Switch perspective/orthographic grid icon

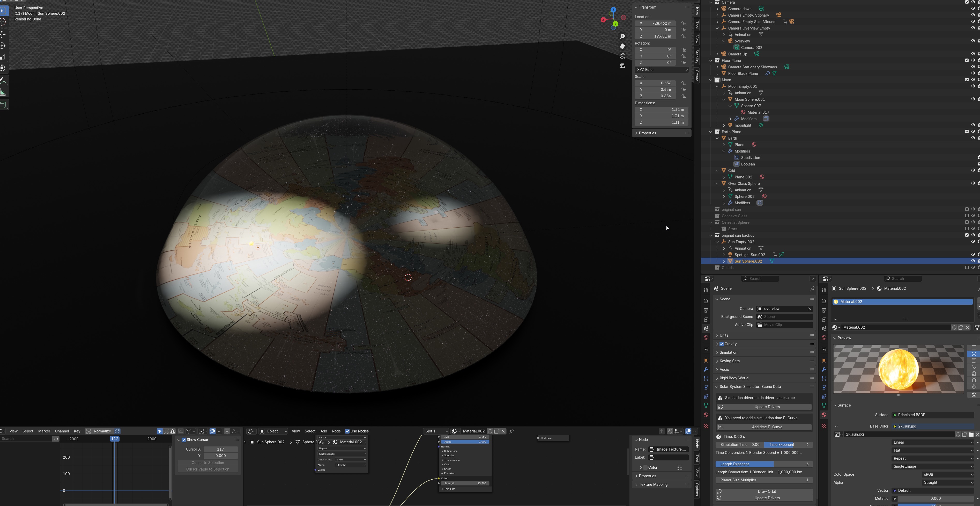(x=622, y=66)
